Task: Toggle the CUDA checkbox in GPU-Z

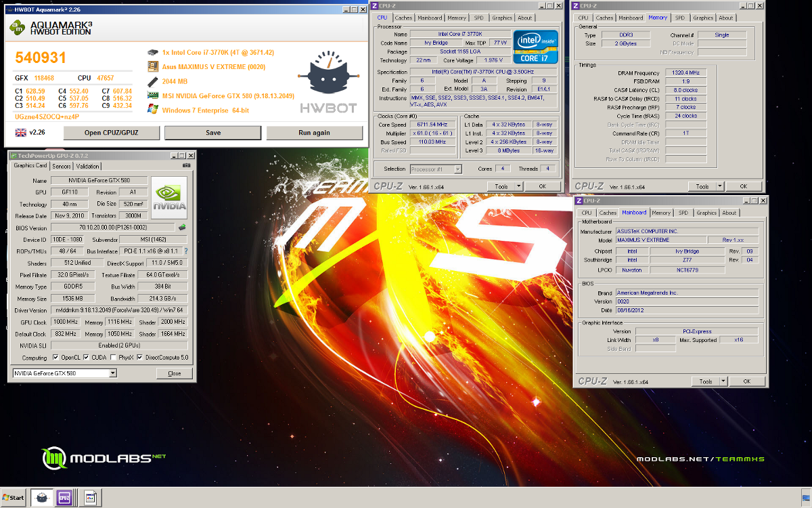Action: [86, 358]
